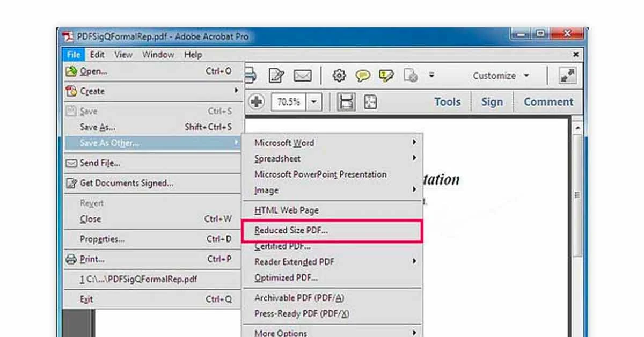Image resolution: width=644 pixels, height=337 pixels.
Task: Open the zoom percentage dropdown
Action: tap(313, 101)
